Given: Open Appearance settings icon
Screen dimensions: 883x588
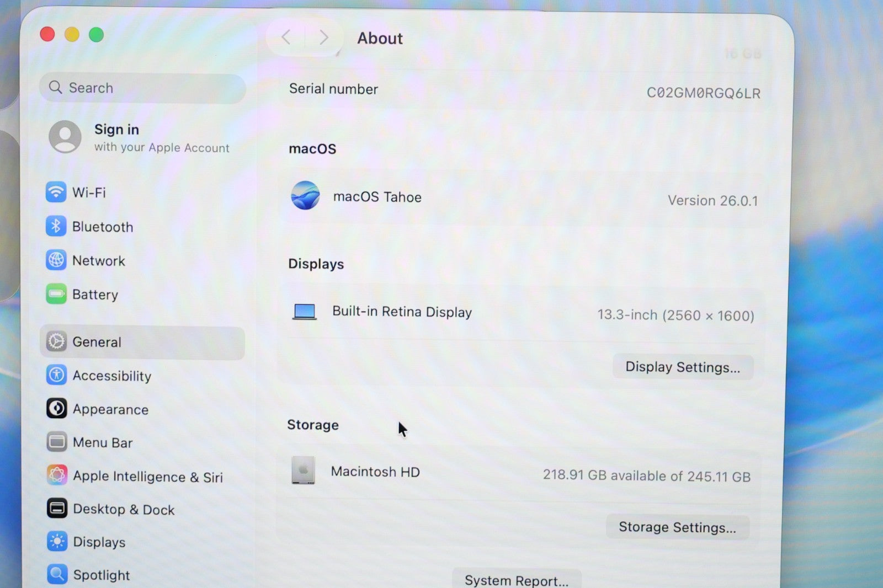Looking at the screenshot, I should 56,409.
